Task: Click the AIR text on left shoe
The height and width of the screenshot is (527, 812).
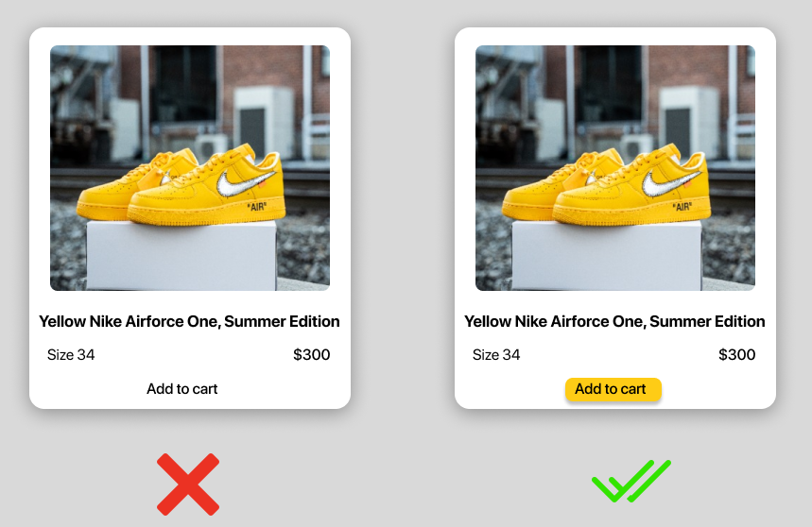Action: click(257, 207)
